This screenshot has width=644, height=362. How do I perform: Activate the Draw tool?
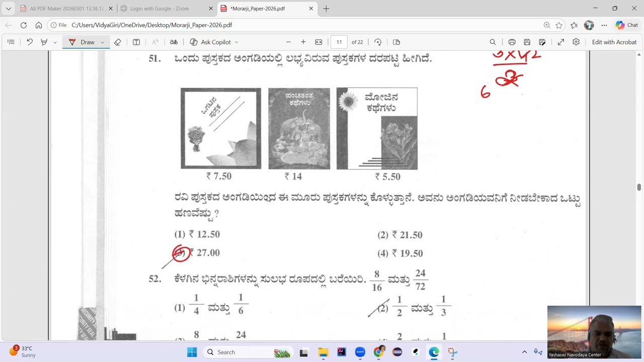[x=82, y=42]
